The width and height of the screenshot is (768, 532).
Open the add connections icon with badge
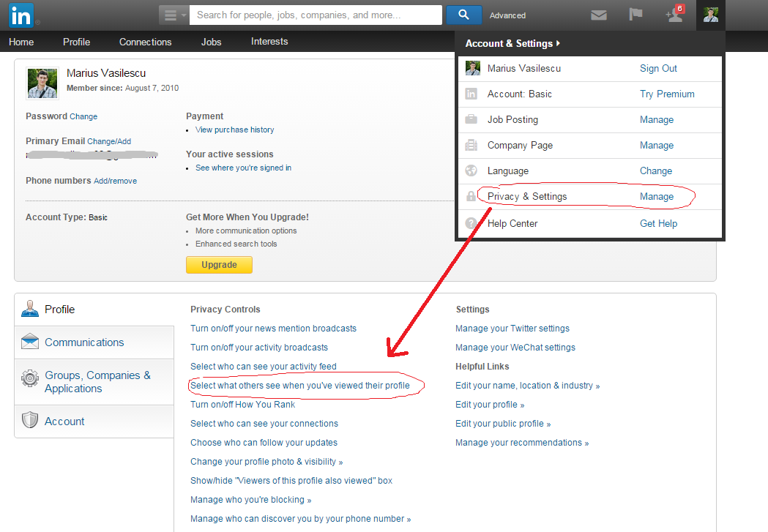[x=674, y=14]
